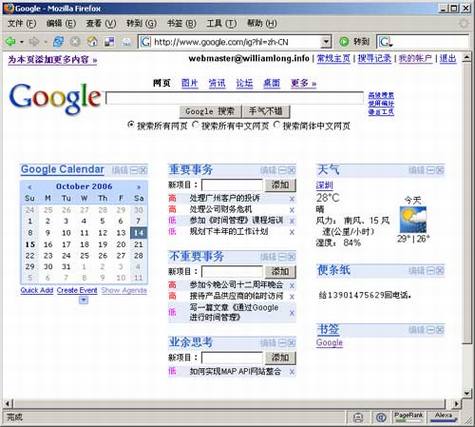Expand the dropdown arrow below calendar links
This screenshot has height=427, width=475.
point(84,300)
